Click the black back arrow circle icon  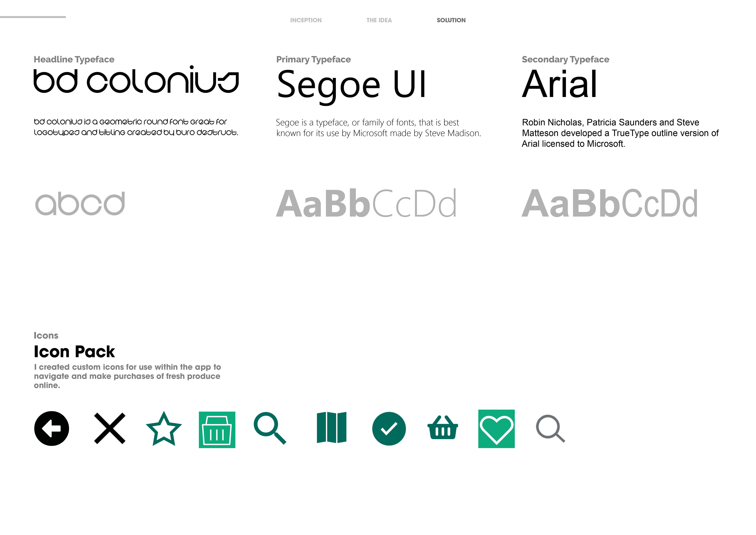click(51, 429)
